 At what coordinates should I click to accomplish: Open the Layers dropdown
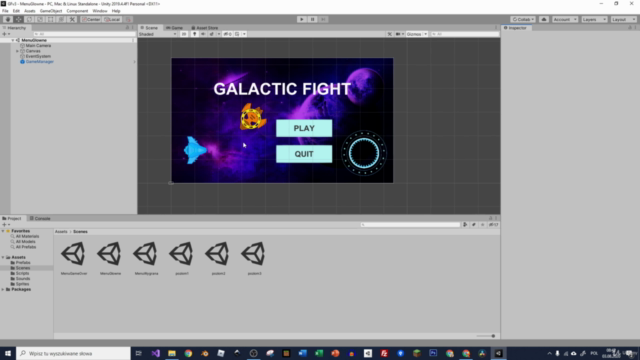(x=594, y=19)
